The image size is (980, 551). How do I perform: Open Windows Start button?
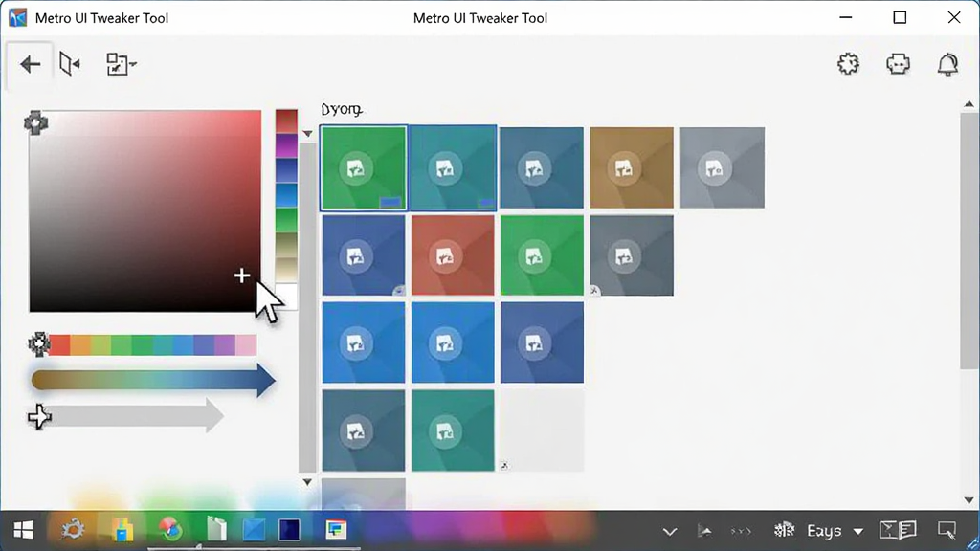(x=23, y=530)
